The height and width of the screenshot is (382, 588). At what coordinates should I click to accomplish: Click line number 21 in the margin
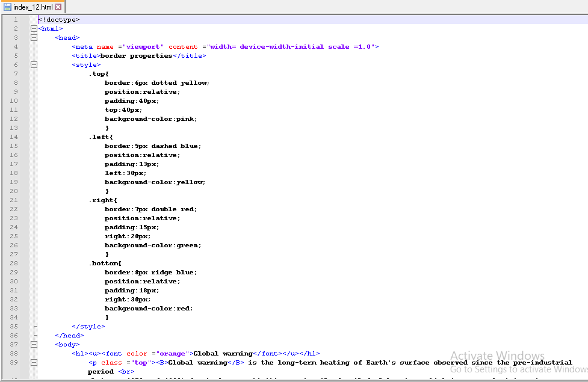coord(14,200)
